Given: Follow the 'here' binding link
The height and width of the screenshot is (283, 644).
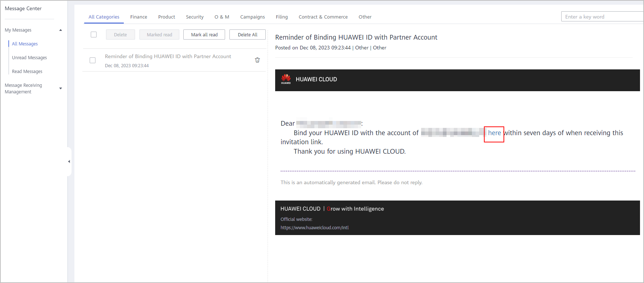Looking at the screenshot, I should [494, 133].
